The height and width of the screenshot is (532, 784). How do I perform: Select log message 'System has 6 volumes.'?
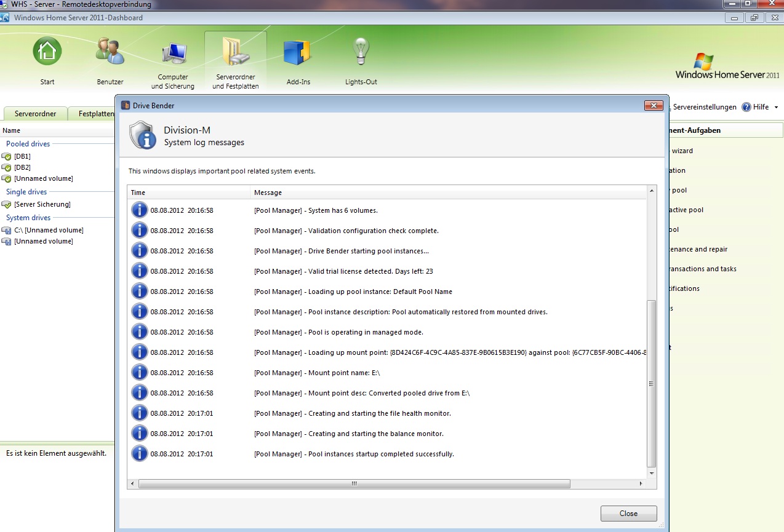tap(316, 210)
